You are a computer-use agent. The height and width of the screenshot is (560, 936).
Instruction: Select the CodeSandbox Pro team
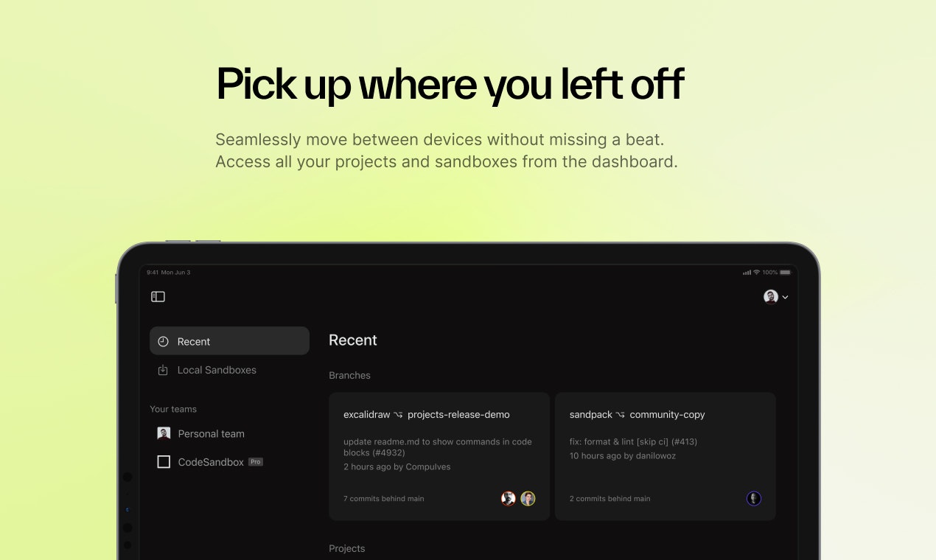[x=211, y=461]
